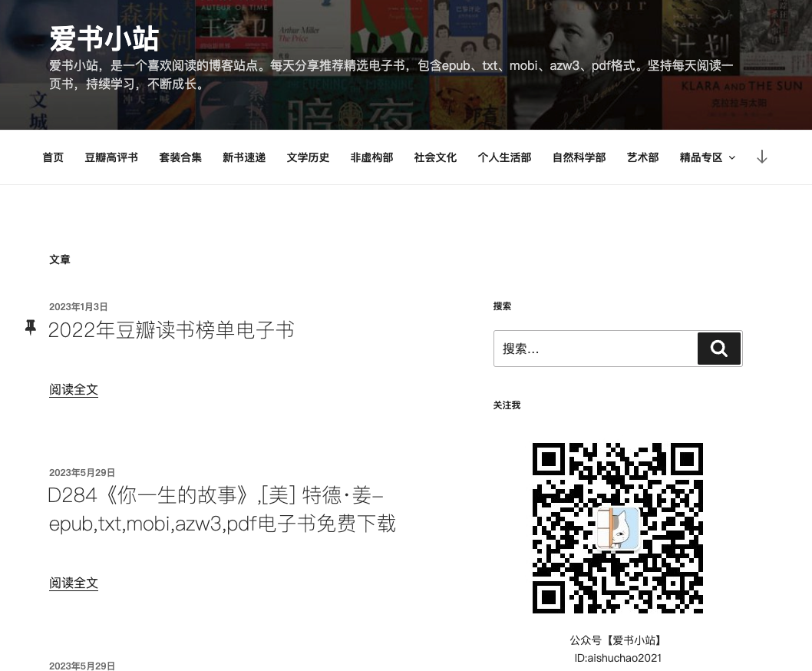Viewport: 812px width, 671px height.
Task: Go to 豆瓣高评书 section
Action: point(111,157)
